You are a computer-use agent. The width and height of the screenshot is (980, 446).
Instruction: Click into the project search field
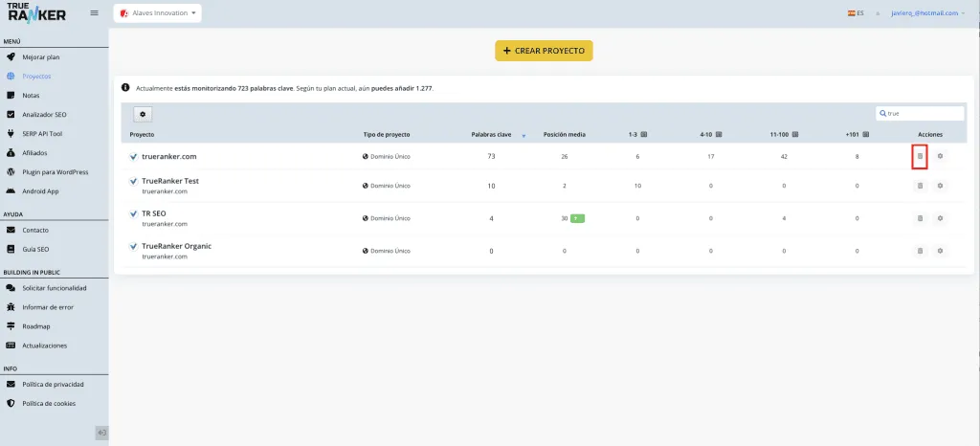[x=920, y=114]
